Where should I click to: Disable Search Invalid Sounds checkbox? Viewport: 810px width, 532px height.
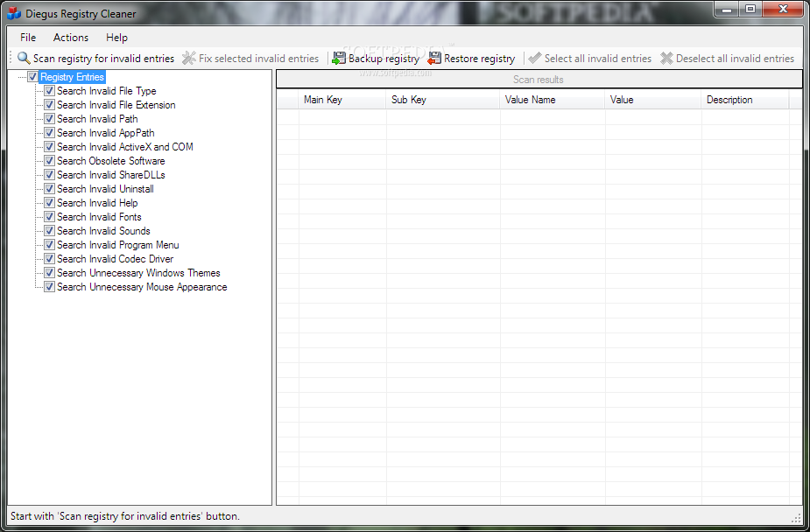point(49,231)
